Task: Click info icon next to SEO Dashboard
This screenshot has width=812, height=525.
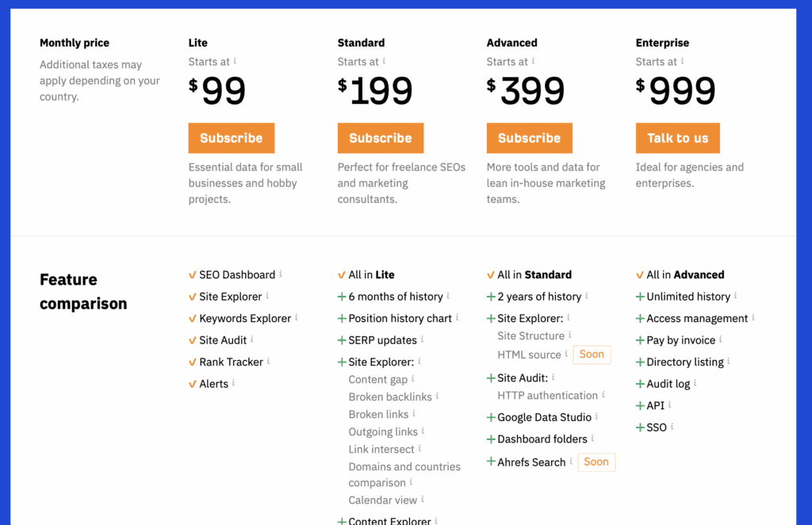Action: click(x=281, y=274)
